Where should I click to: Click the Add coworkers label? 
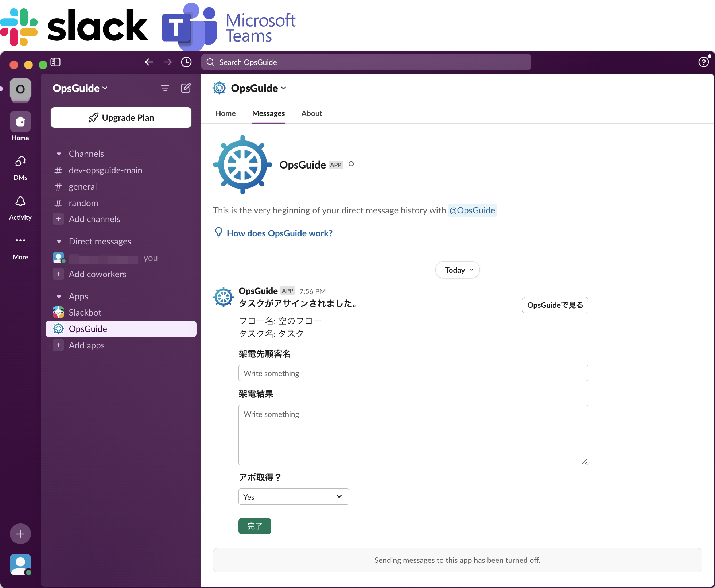coord(97,274)
